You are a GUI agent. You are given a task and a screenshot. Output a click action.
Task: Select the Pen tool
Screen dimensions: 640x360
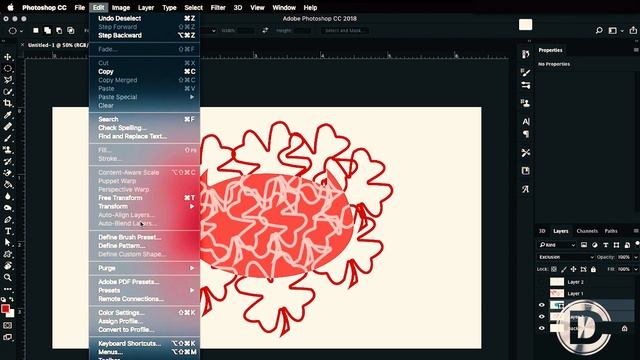8,220
